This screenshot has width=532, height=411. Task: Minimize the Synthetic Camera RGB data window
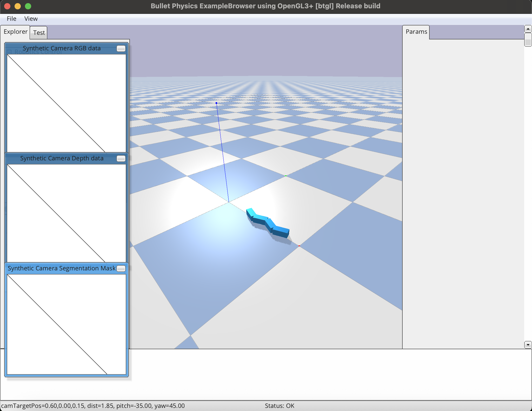point(121,48)
